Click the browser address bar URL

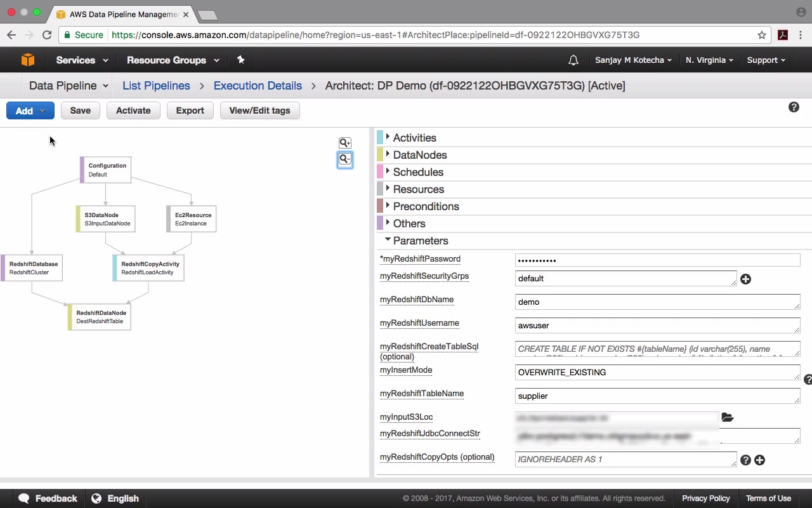[x=376, y=35]
